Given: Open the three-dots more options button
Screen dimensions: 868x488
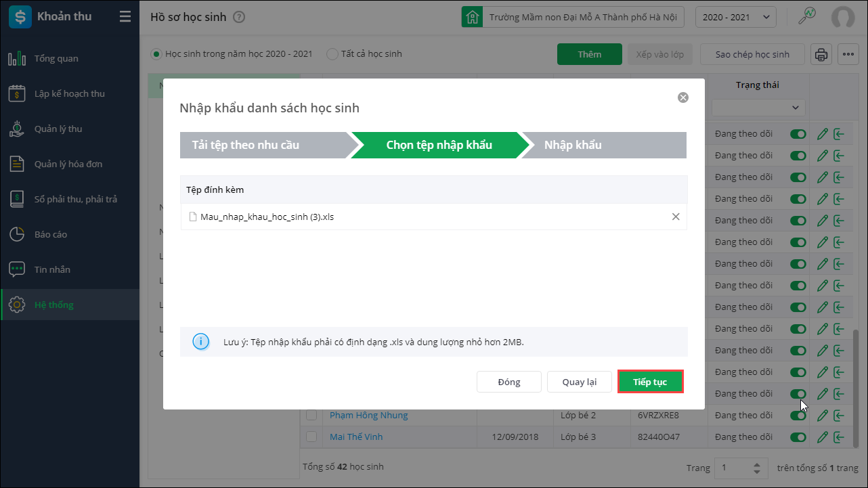Looking at the screenshot, I should (x=848, y=55).
